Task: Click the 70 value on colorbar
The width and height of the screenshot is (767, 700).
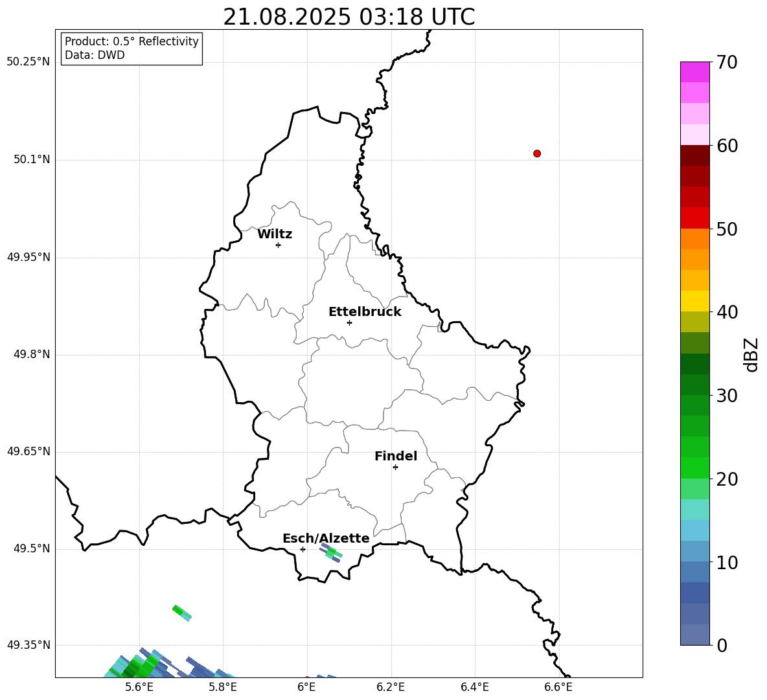Action: [727, 62]
